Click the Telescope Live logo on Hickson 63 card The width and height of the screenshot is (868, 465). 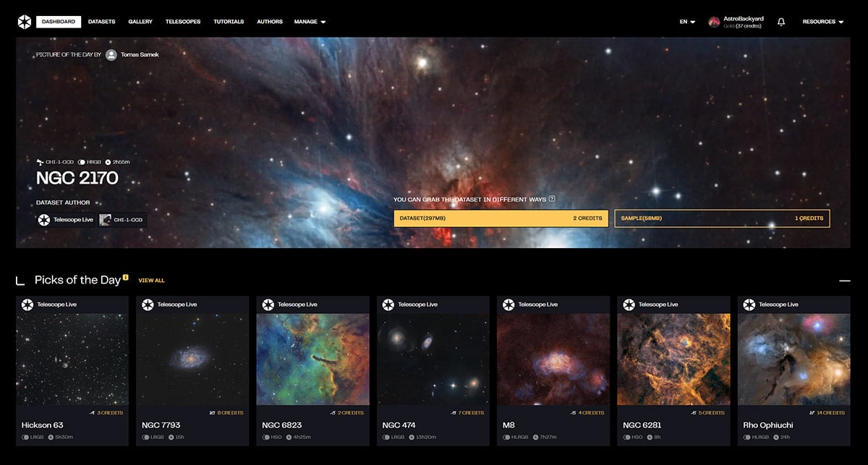point(27,304)
